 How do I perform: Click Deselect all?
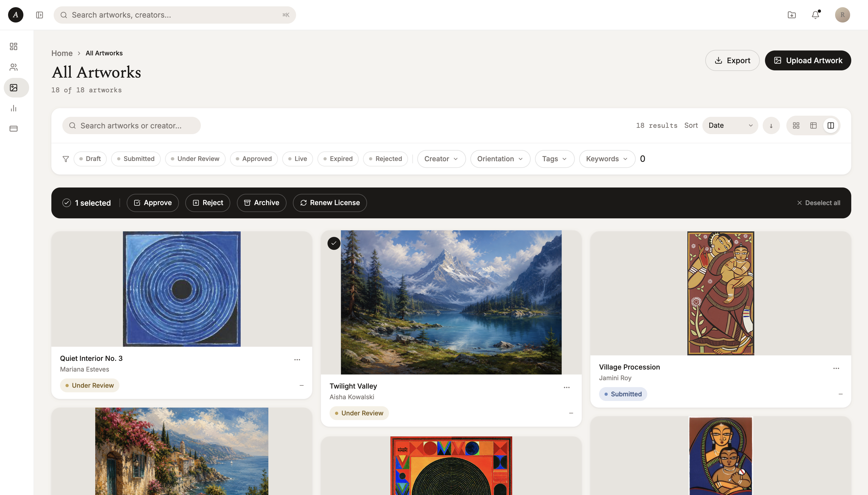click(x=818, y=203)
